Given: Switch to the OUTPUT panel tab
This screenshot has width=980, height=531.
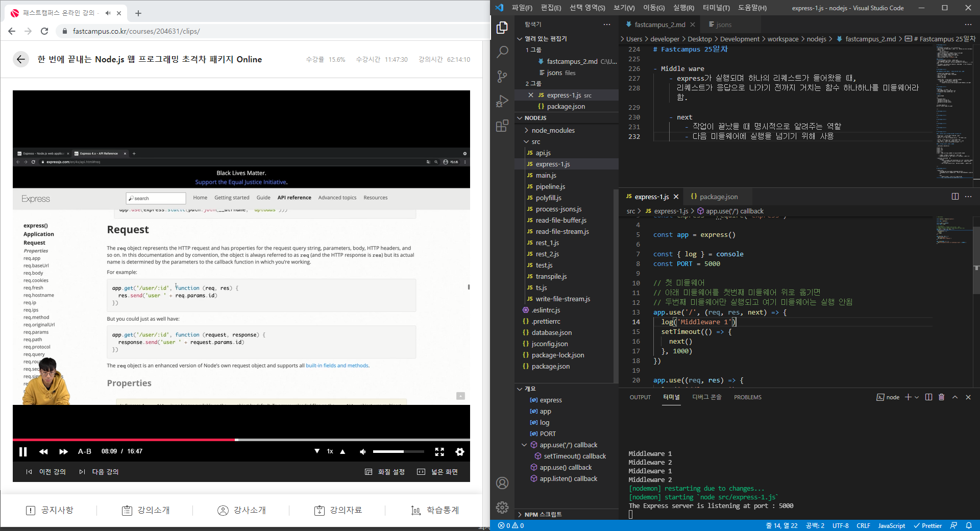Looking at the screenshot, I should [640, 397].
